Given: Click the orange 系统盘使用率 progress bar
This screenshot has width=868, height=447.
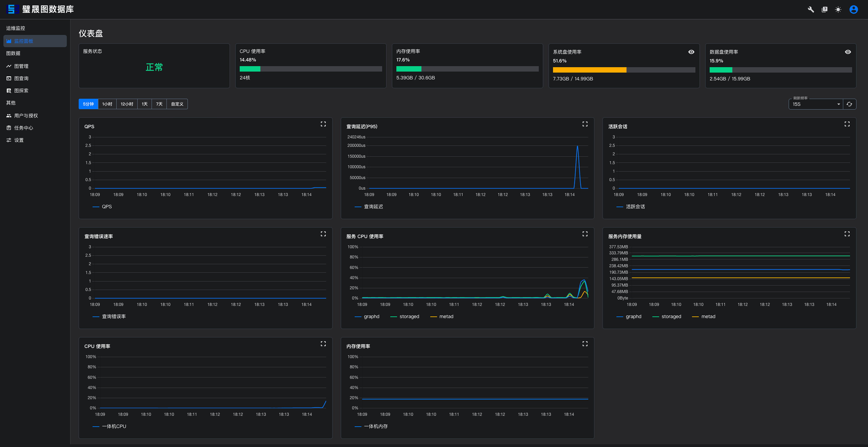Looking at the screenshot, I should 589,70.
